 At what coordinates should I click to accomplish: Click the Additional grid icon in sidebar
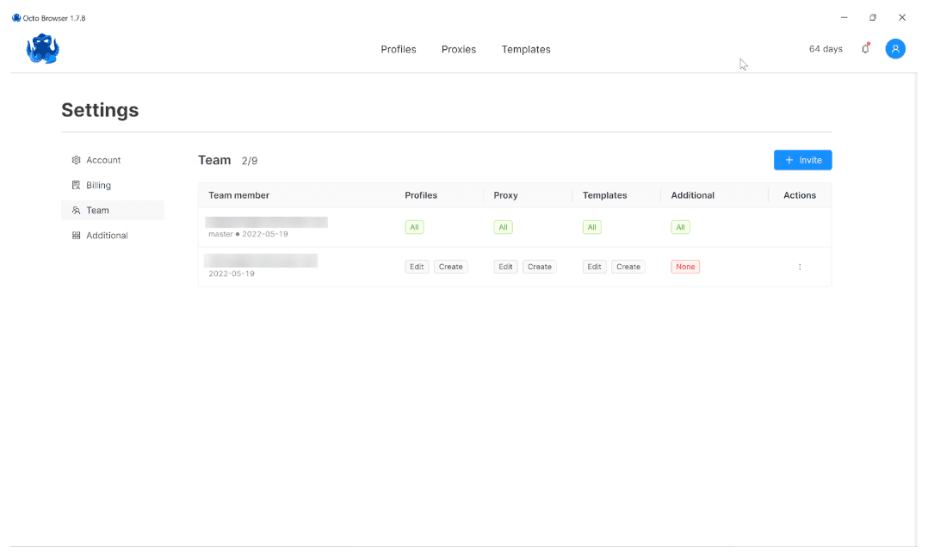click(76, 236)
